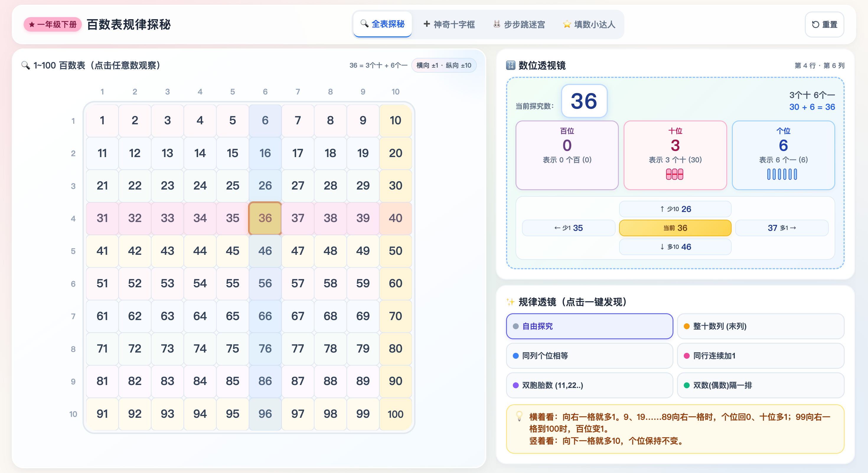This screenshot has width=868, height=473.
Task: Switch to the 全表探秘 tab
Action: tap(382, 24)
